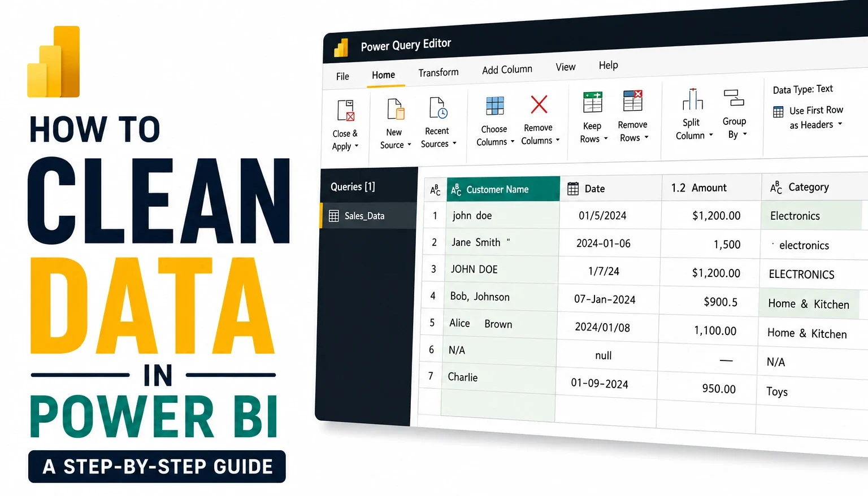
Task: Click the amount cell '1,500'
Action: pyautogui.click(x=710, y=244)
